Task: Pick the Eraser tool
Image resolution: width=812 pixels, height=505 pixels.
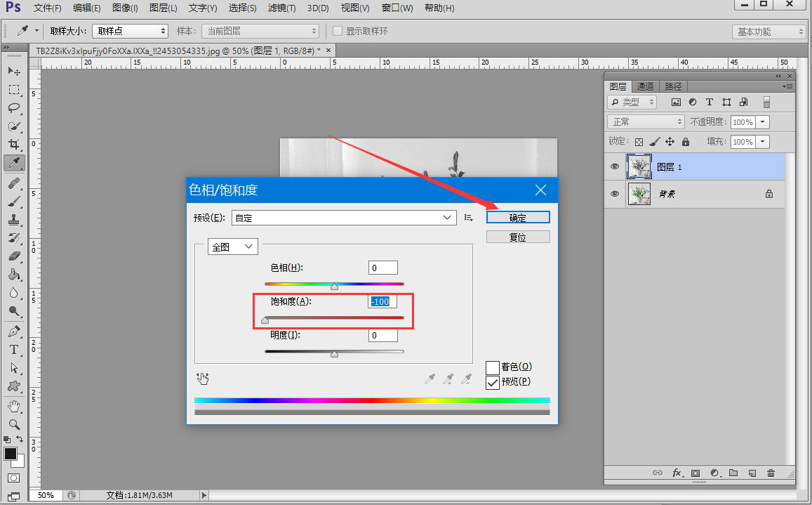Action: pos(13,256)
